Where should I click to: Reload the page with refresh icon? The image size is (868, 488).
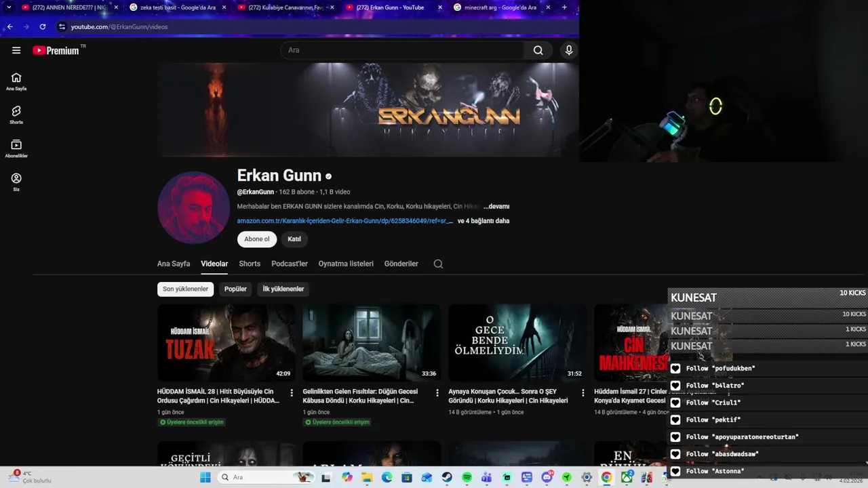tap(43, 26)
